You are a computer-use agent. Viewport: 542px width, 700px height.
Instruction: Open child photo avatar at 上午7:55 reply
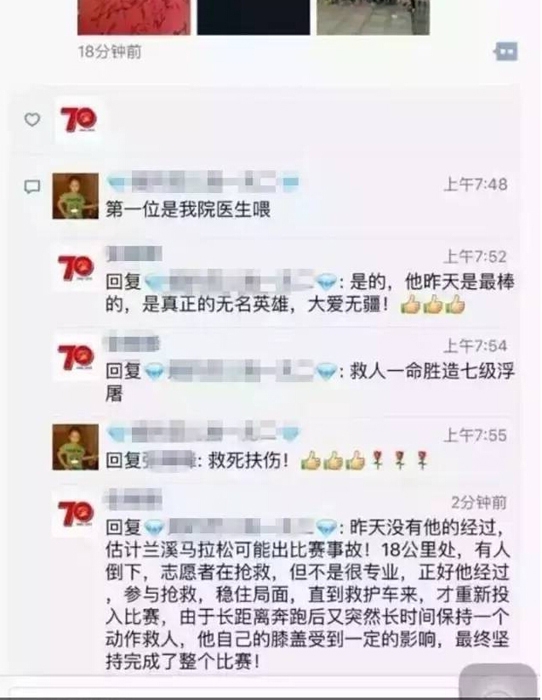pos(75,447)
